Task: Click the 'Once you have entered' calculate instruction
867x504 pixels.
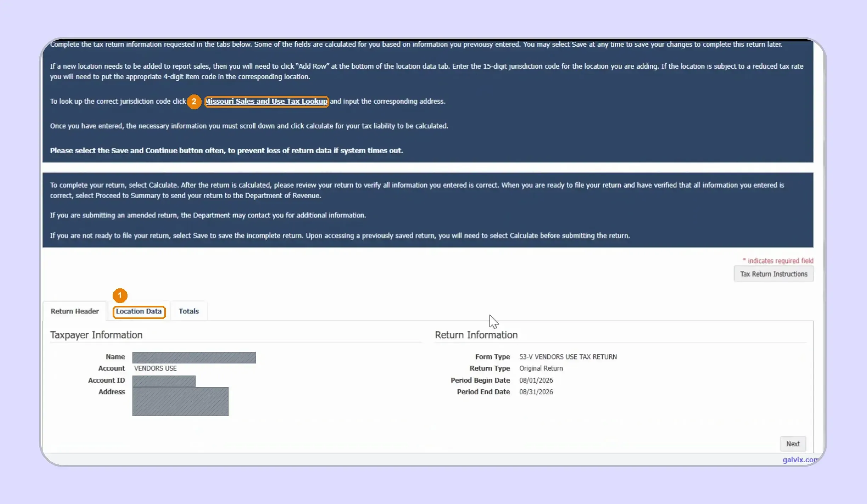Action: pyautogui.click(x=249, y=126)
